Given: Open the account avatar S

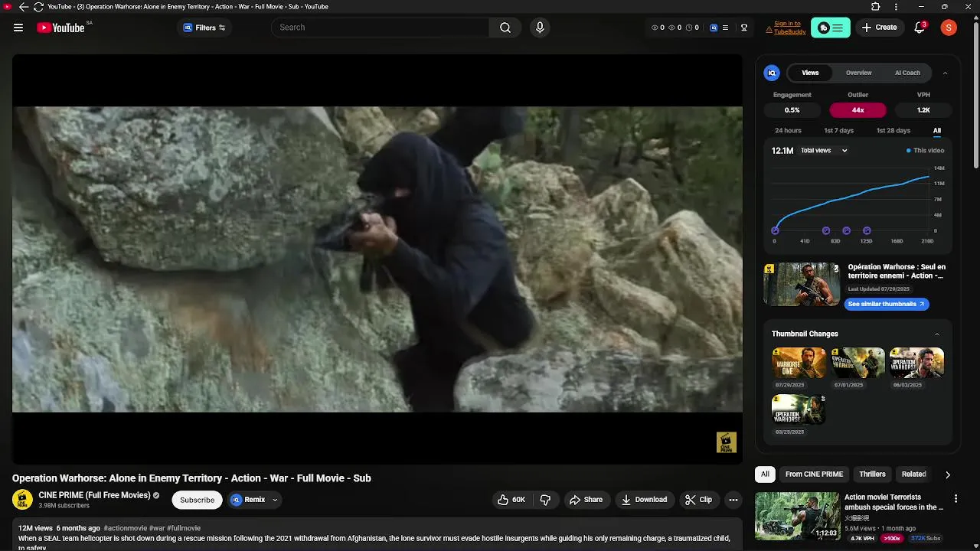Looking at the screenshot, I should (949, 28).
